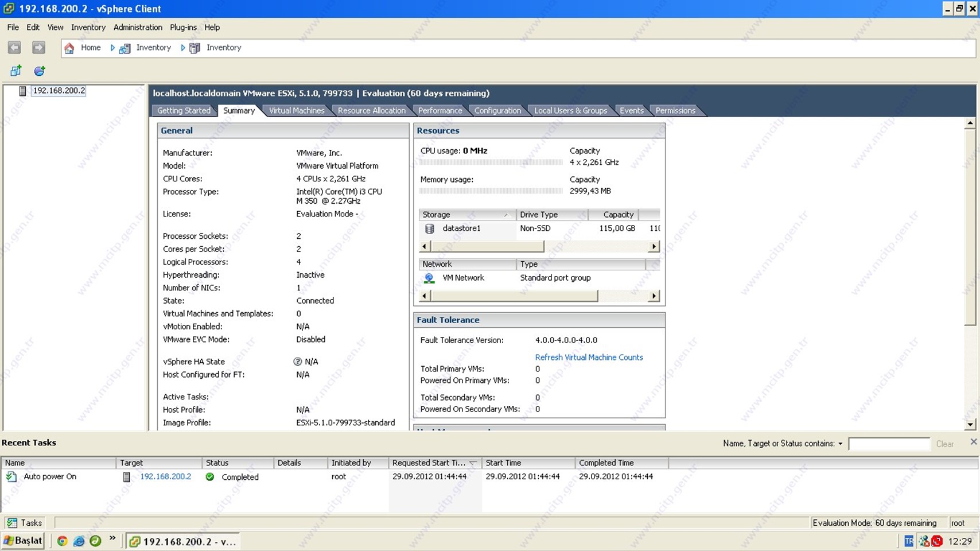Click the Tasks icon in status bar
This screenshot has width=980, height=551.
tap(12, 523)
